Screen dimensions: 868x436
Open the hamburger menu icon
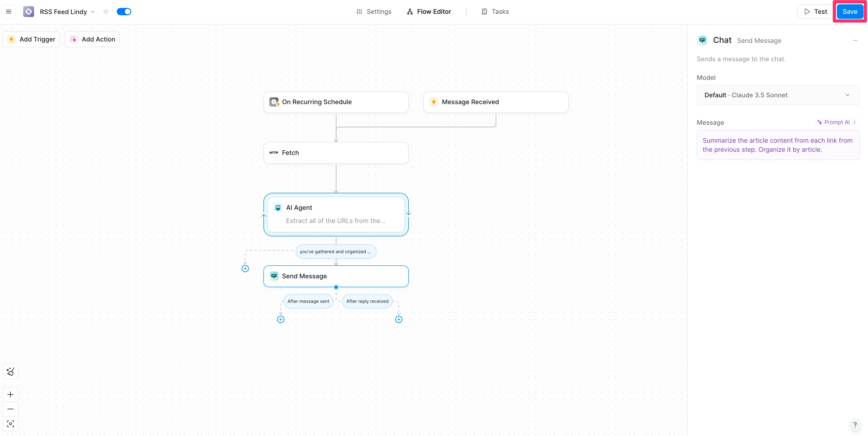pyautogui.click(x=9, y=11)
